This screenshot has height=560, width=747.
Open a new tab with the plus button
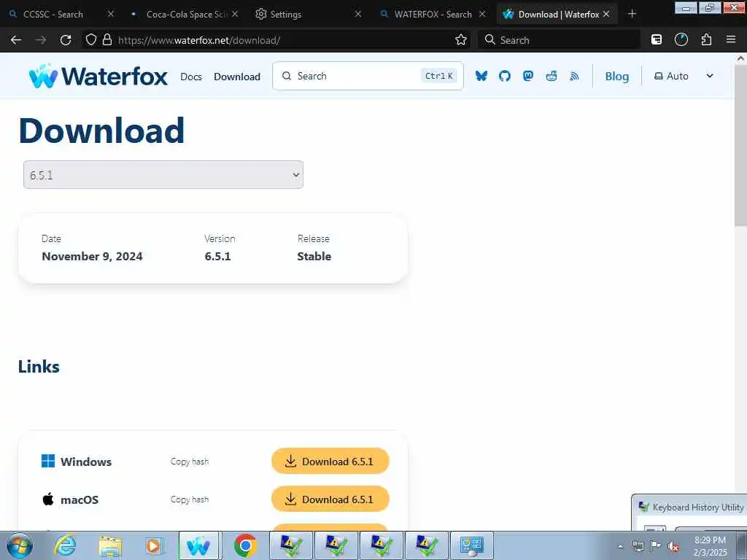(x=632, y=15)
